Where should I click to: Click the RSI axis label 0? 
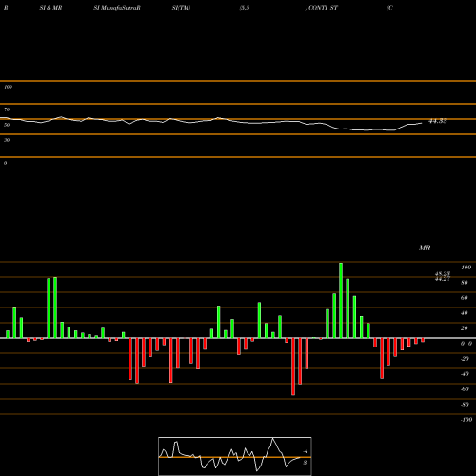click(x=5, y=163)
